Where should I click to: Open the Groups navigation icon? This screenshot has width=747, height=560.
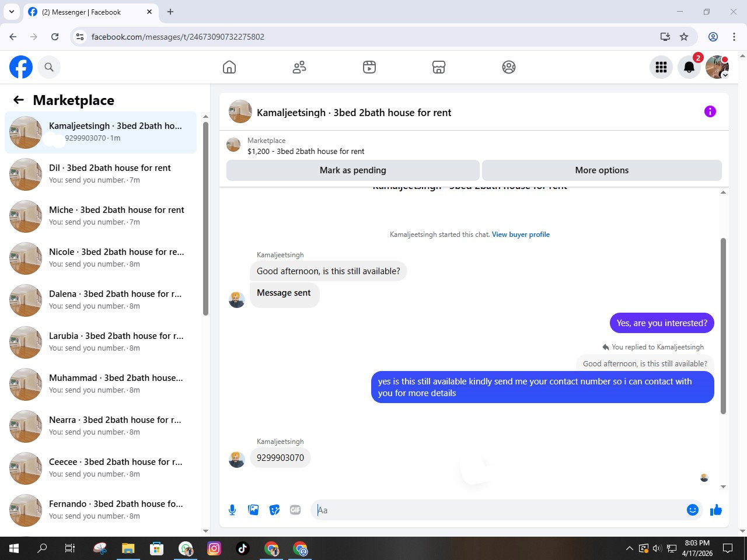[x=509, y=67]
